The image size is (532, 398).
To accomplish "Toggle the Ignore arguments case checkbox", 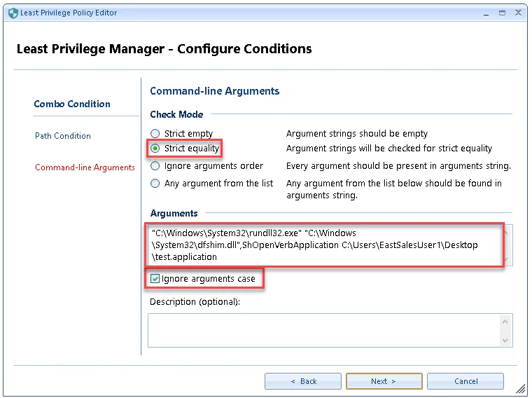I will click(155, 279).
